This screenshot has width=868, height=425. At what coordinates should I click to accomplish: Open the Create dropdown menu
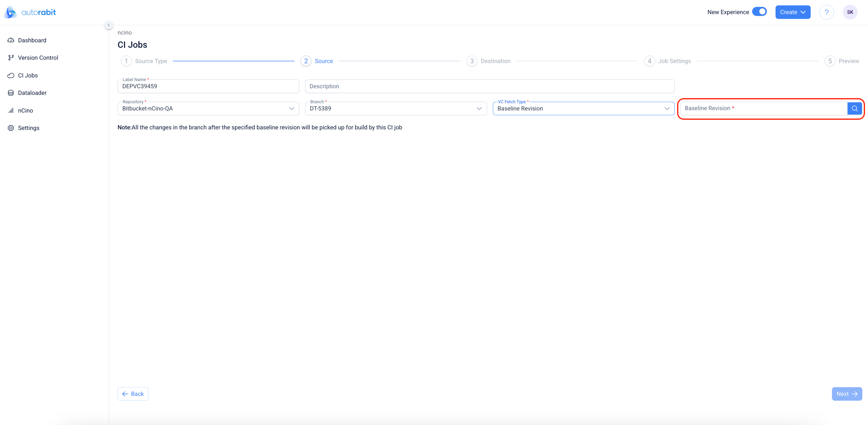pos(793,12)
